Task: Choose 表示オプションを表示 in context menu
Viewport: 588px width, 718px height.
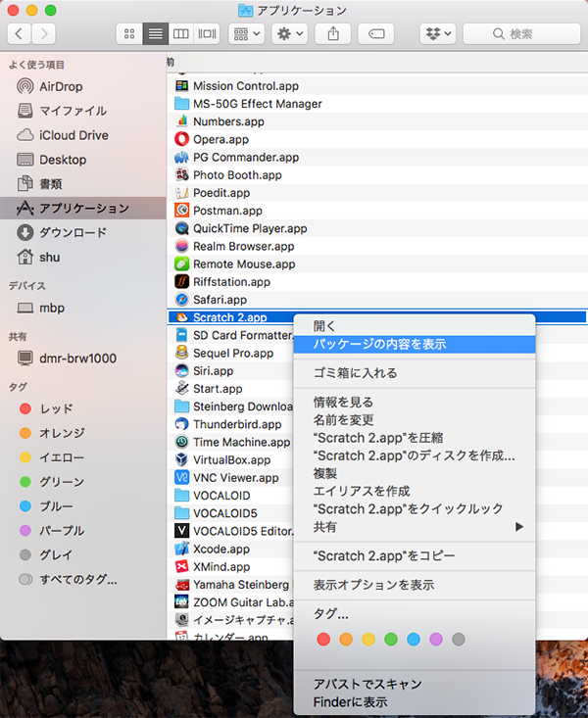Action: pyautogui.click(x=415, y=585)
